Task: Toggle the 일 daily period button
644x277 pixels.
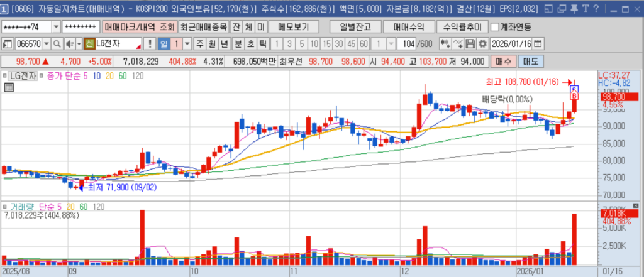Action: [163, 44]
